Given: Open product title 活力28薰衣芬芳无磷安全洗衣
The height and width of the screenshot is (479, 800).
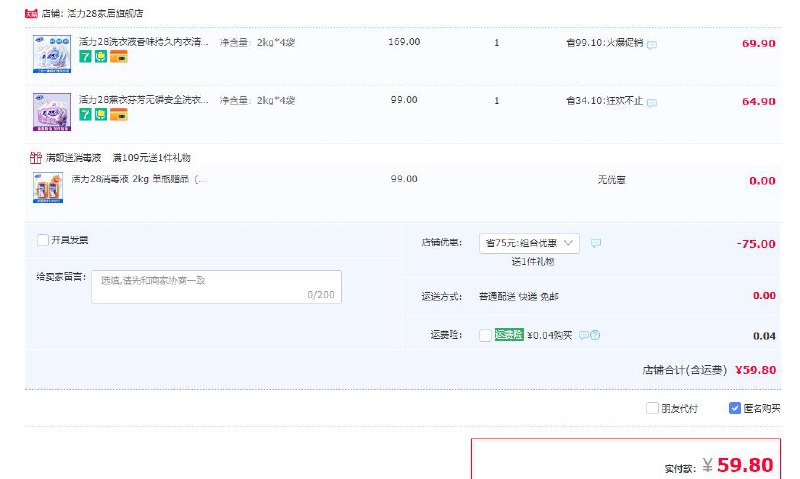Looking at the screenshot, I should point(143,100).
